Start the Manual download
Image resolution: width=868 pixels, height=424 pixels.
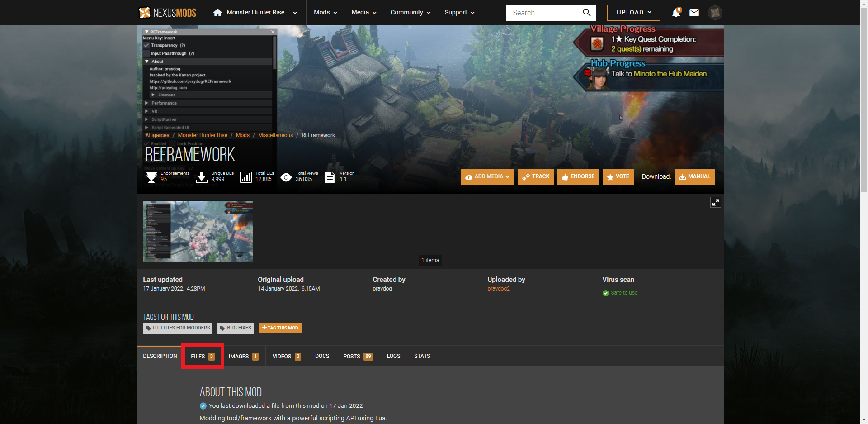click(695, 177)
